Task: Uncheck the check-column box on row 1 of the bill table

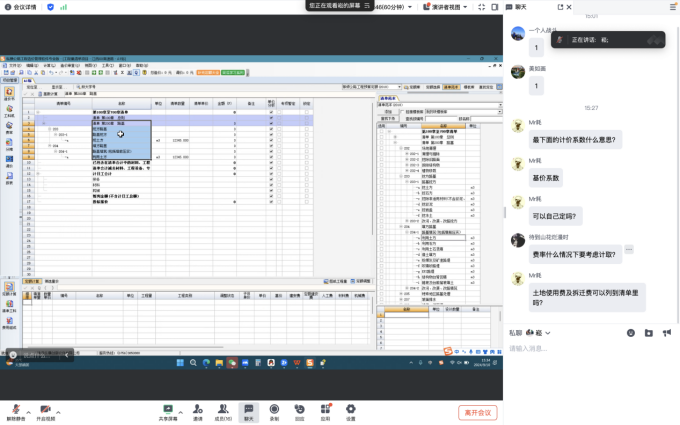Action: [x=271, y=112]
